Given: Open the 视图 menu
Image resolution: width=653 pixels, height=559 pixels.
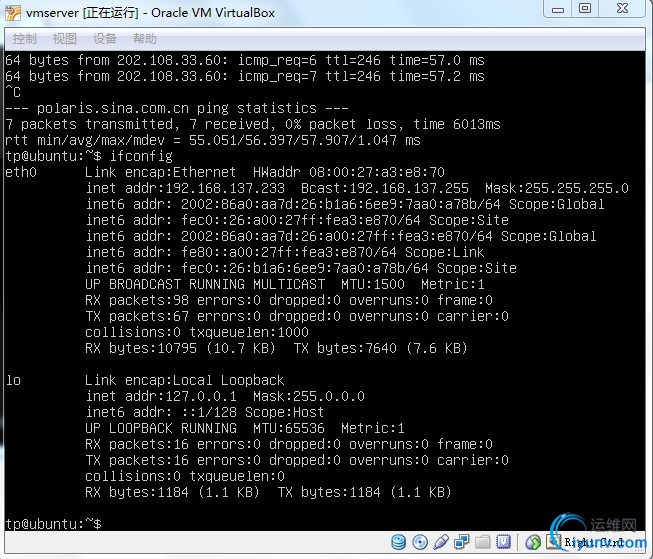Looking at the screenshot, I should (x=65, y=39).
